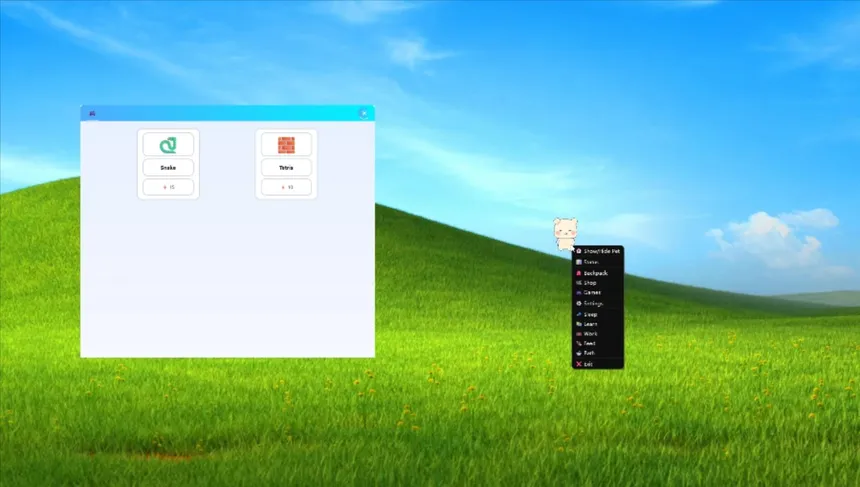
Task: Select Learn in the pet menu
Action: pyautogui.click(x=598, y=324)
